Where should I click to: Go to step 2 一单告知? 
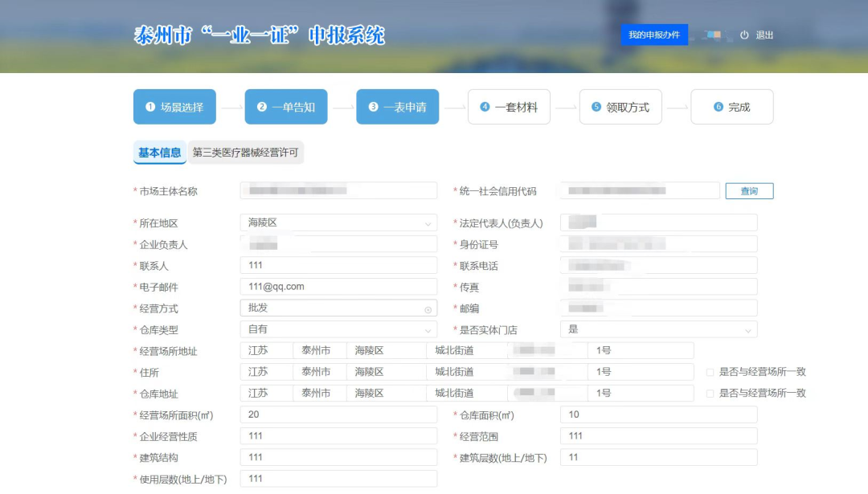pyautogui.click(x=286, y=107)
